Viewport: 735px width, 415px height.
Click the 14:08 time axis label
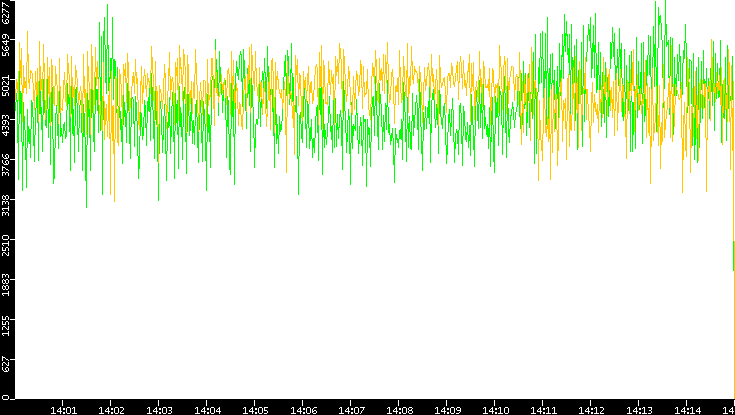(399, 410)
